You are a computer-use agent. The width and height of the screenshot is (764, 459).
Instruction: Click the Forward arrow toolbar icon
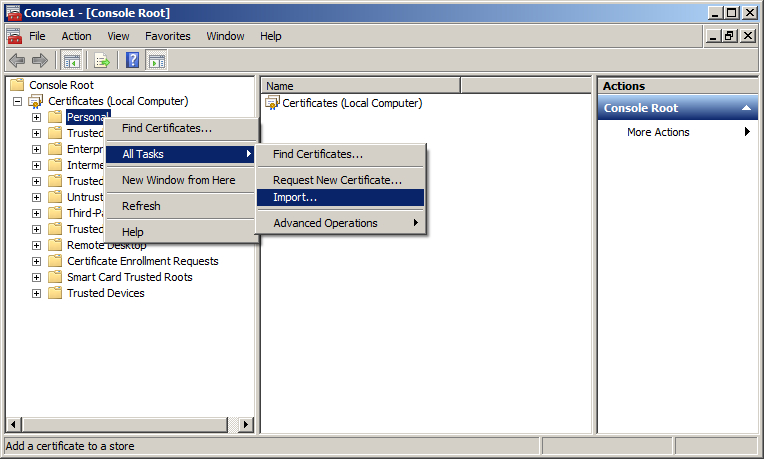coord(40,60)
